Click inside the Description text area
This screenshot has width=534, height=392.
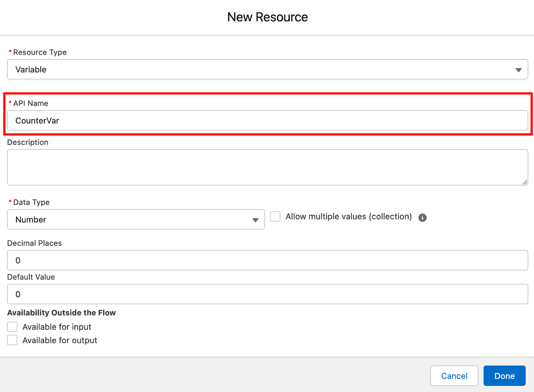pyautogui.click(x=267, y=167)
